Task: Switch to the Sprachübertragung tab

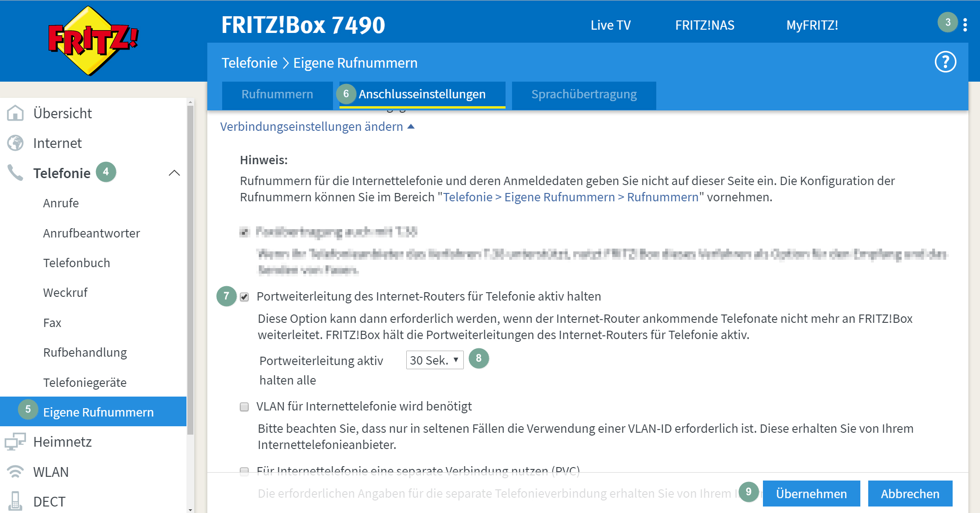Action: 583,95
